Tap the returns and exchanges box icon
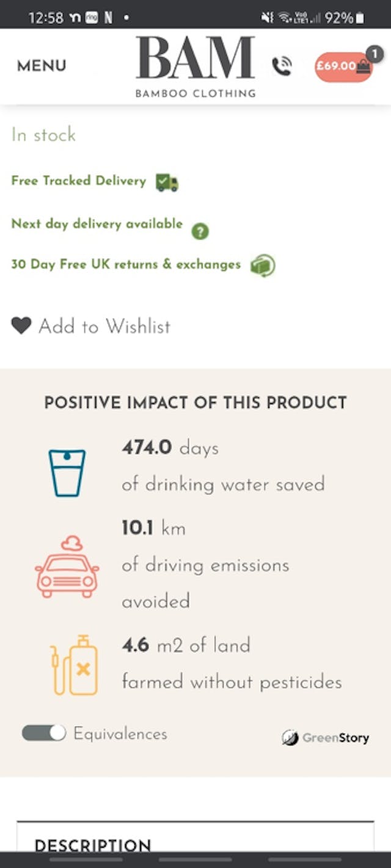Viewport: 391px width, 868px height. pos(263,266)
